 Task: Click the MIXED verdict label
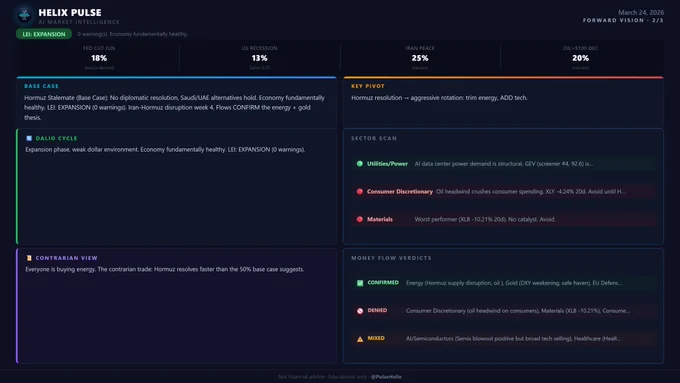(x=376, y=338)
